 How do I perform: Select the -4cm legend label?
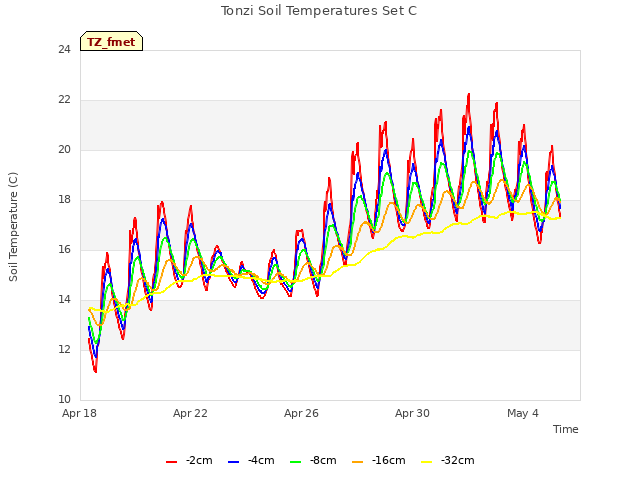click(261, 460)
